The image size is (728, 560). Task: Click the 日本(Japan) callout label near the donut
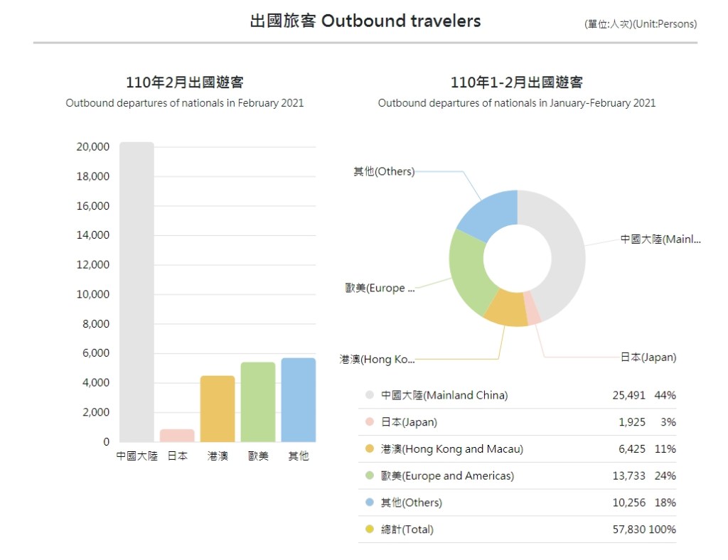pyautogui.click(x=648, y=357)
